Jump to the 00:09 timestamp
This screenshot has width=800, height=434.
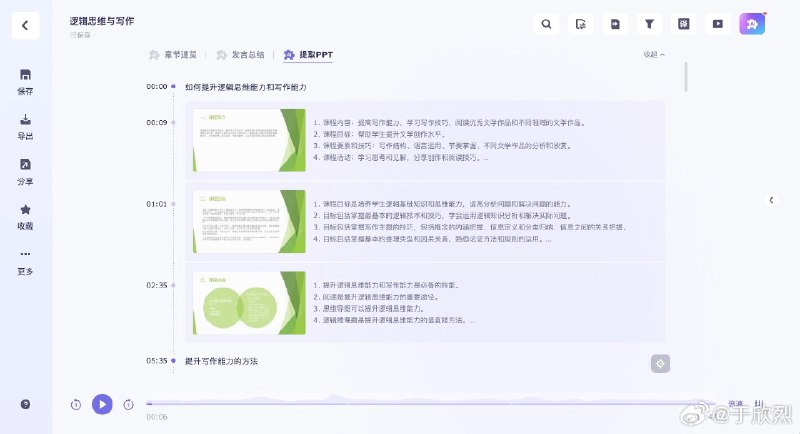point(157,122)
